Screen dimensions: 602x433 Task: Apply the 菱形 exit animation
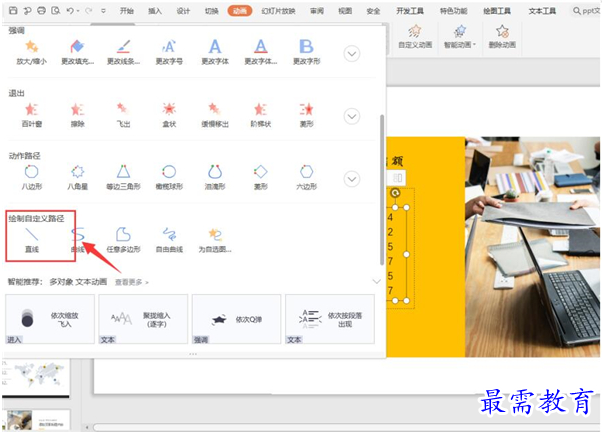(x=306, y=115)
